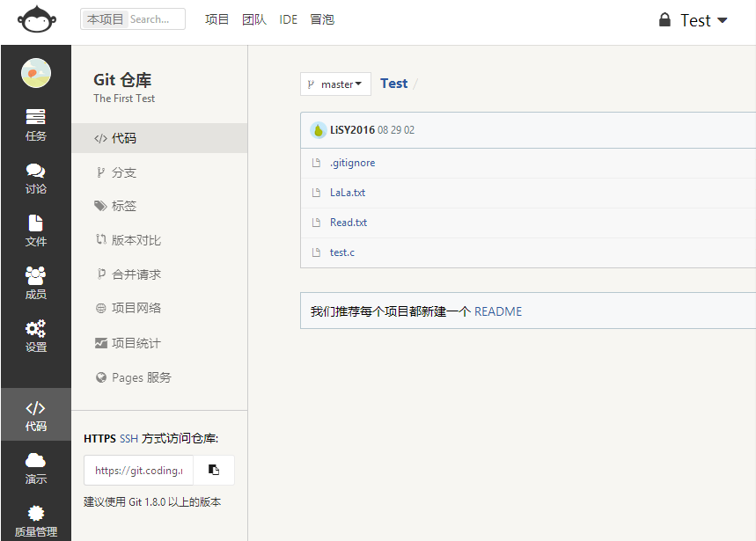The width and height of the screenshot is (756, 541).
Task: Click the https://git.coding repository URL field
Action: coord(139,470)
